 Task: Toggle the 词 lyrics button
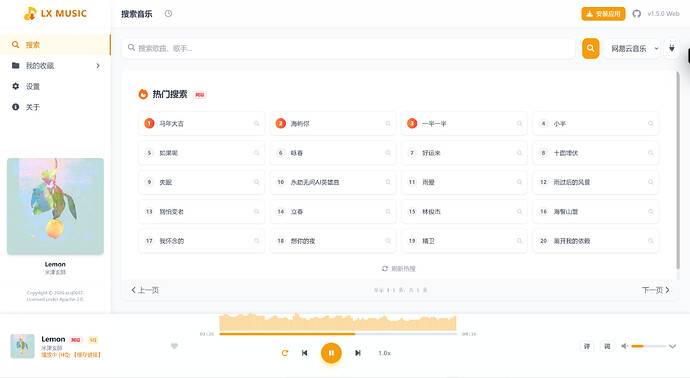607,346
